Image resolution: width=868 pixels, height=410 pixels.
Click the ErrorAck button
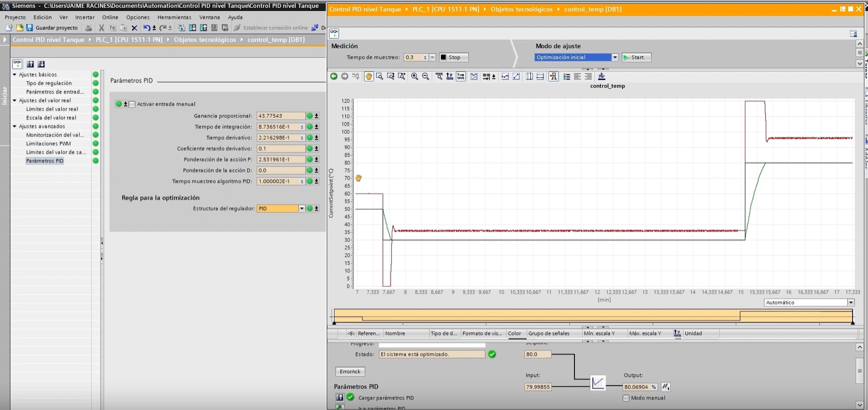pos(350,372)
